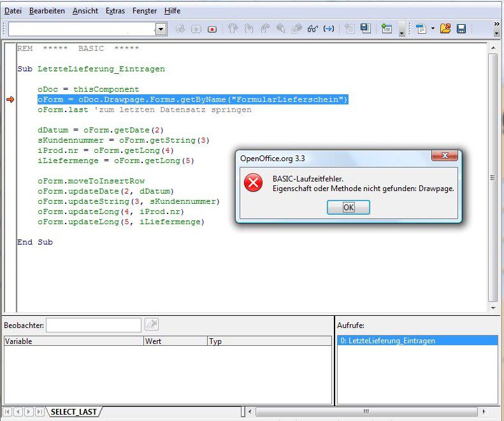Click the Variable column header
This screenshot has width=504, height=421.
coord(73,341)
